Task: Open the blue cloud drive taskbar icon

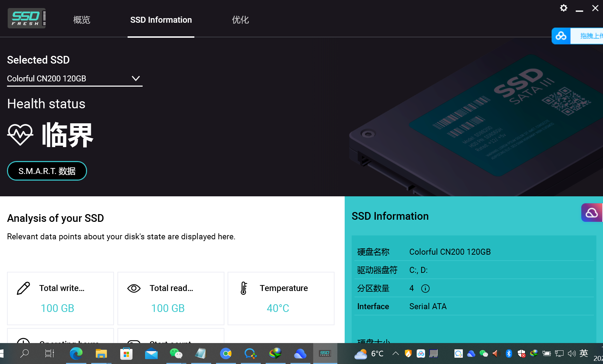Action: (x=300, y=354)
